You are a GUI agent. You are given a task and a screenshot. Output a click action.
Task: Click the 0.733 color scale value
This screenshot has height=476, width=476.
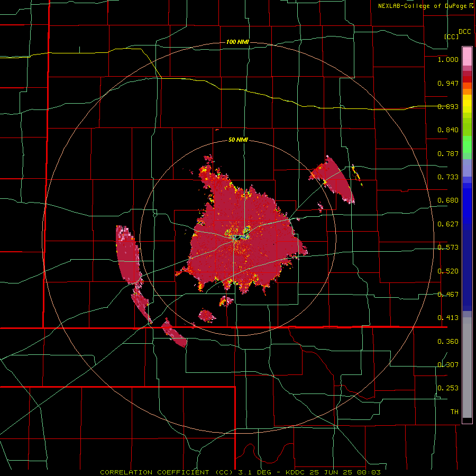pos(448,177)
